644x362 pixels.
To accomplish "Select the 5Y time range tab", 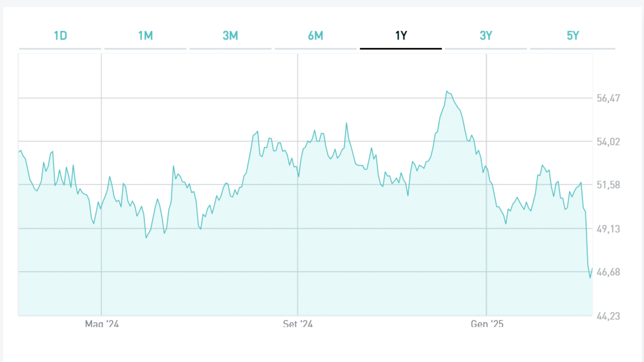I will [x=573, y=36].
